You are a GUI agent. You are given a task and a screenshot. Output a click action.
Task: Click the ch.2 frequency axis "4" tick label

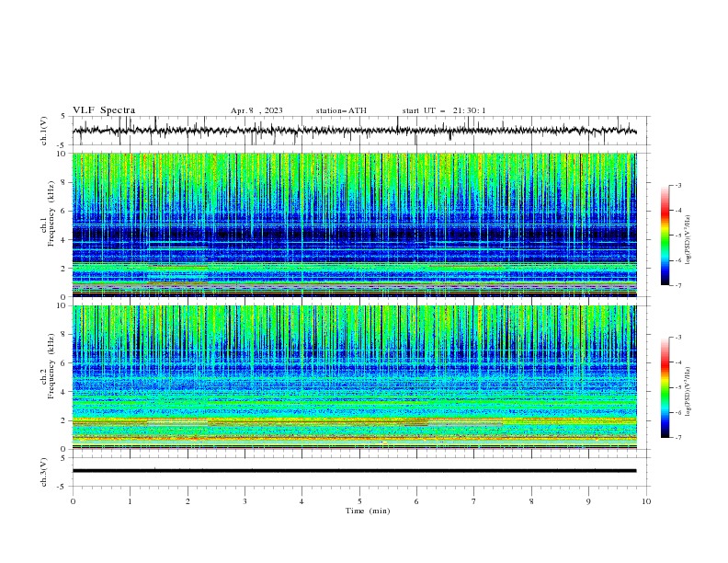pyautogui.click(x=64, y=392)
